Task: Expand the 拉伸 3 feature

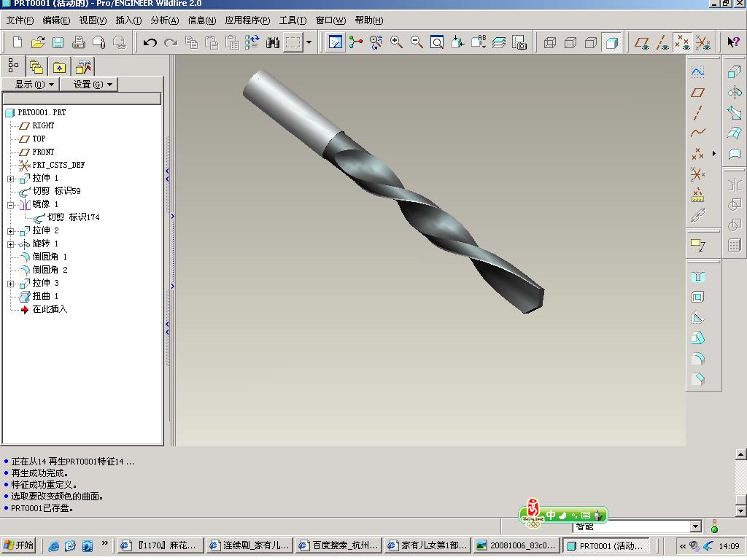Action: 10,284
